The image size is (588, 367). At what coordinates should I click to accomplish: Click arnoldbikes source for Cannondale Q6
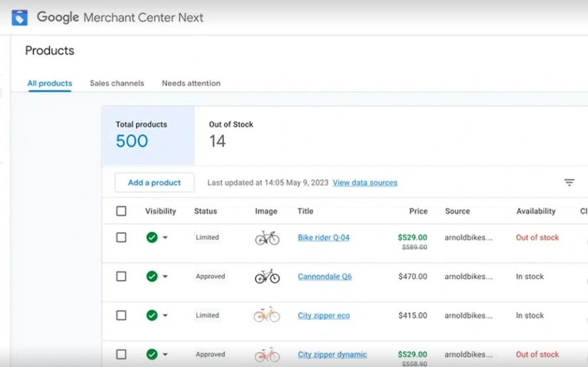(x=468, y=276)
